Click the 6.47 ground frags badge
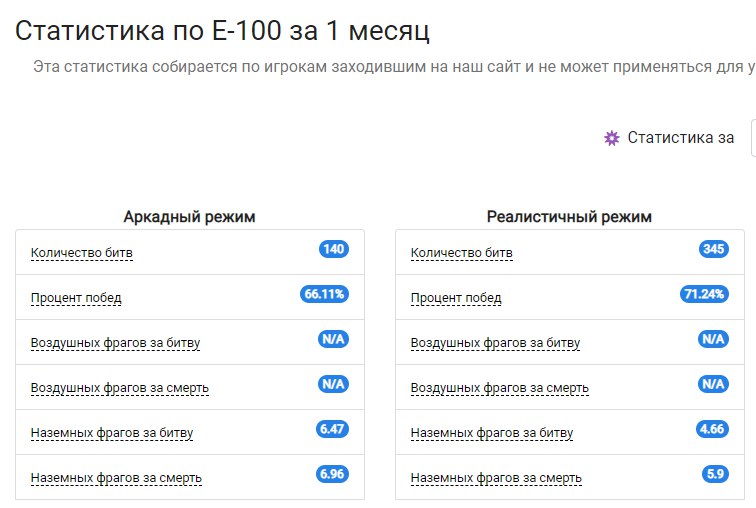756x508 pixels. pos(332,429)
